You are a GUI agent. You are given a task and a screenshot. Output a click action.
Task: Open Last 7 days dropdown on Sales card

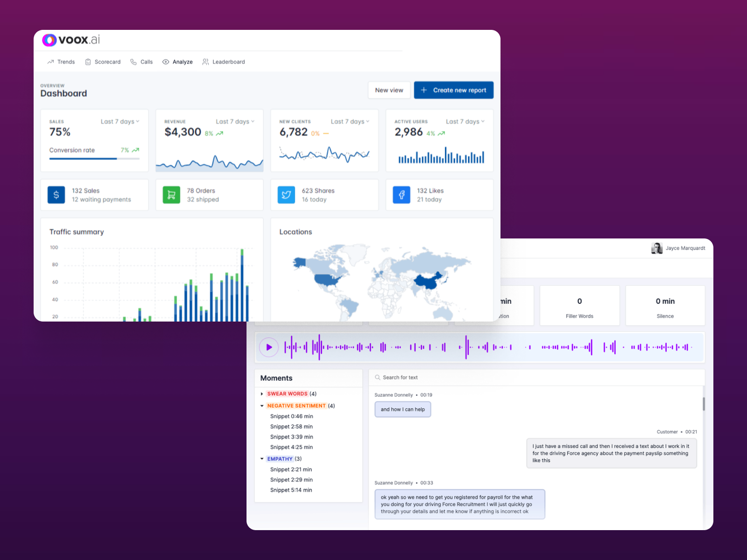(x=120, y=122)
